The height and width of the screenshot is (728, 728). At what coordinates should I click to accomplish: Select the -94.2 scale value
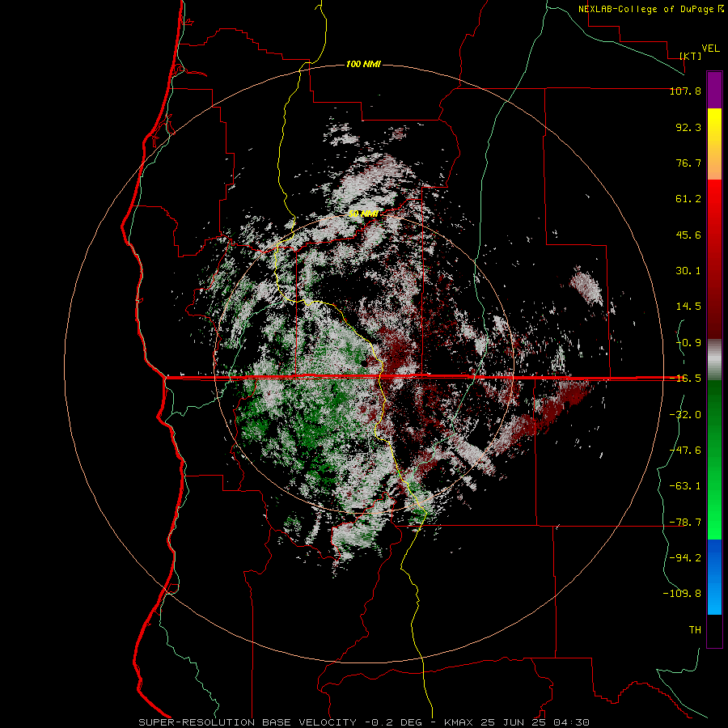(x=685, y=558)
